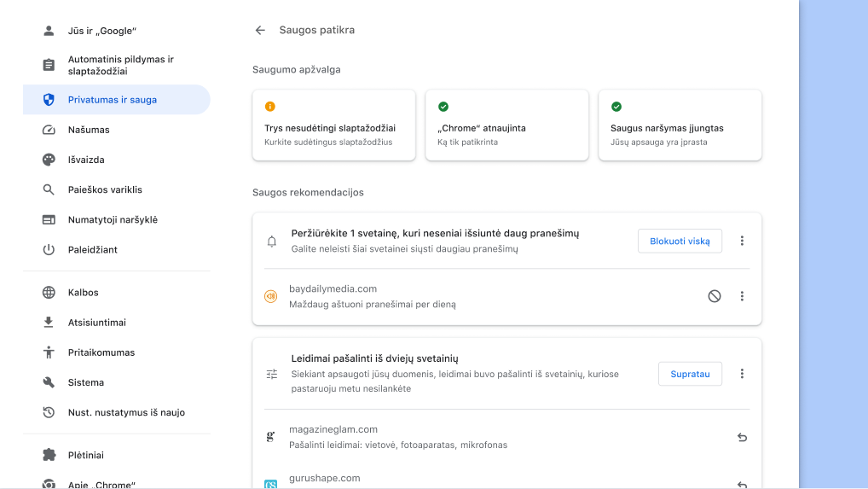Select Privatumas ir sauga in sidebar
Screen dimensions: 868x489
point(116,100)
